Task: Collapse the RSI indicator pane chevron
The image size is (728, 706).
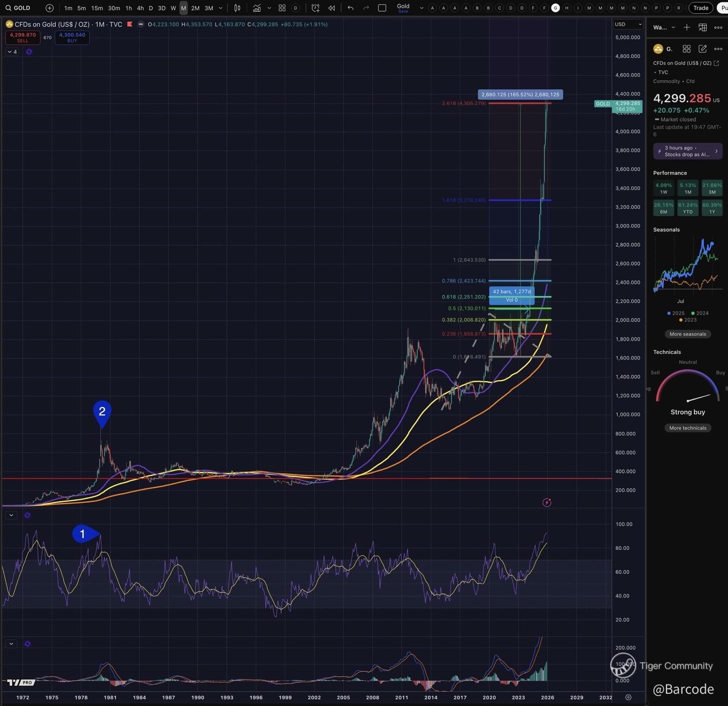Action: pos(11,515)
